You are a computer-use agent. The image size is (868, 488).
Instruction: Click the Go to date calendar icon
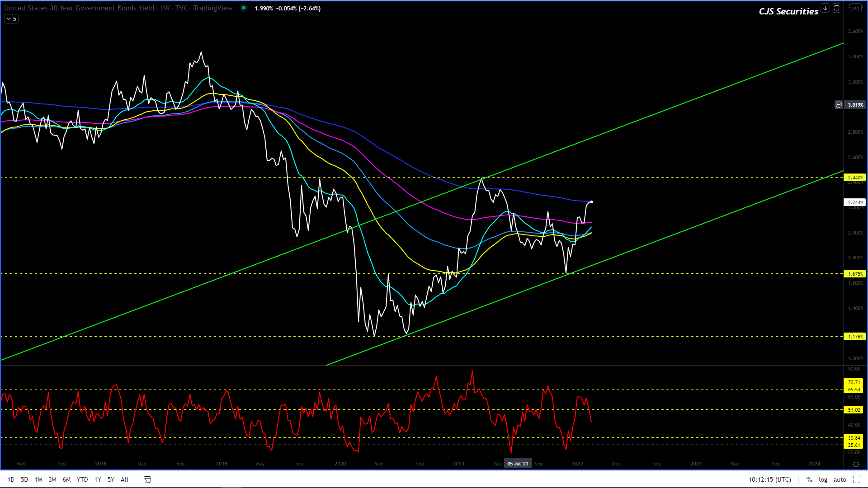coord(147,479)
